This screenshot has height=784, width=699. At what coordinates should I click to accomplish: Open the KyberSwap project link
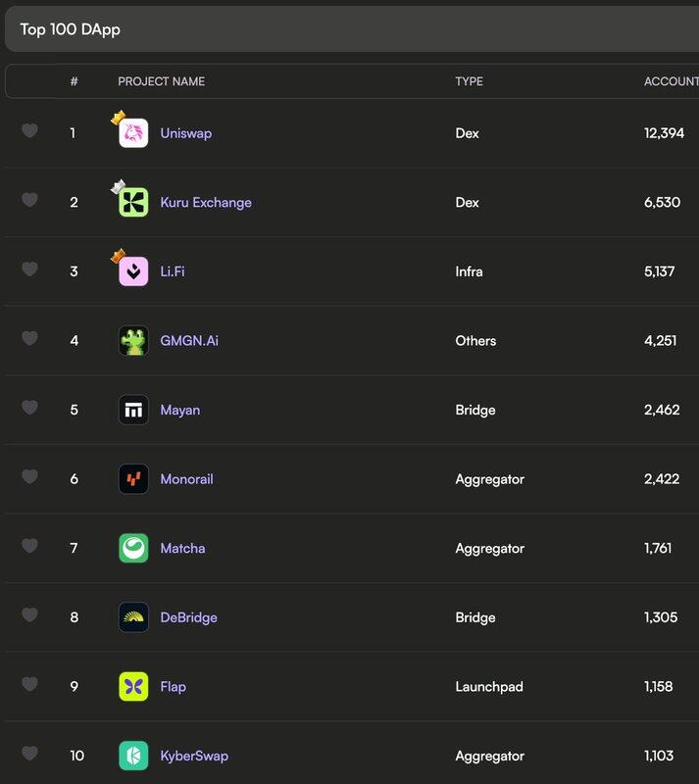point(194,756)
